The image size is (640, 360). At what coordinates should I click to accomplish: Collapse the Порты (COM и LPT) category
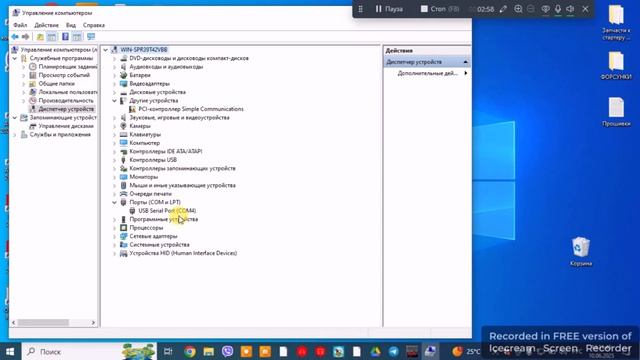pyautogui.click(x=115, y=202)
